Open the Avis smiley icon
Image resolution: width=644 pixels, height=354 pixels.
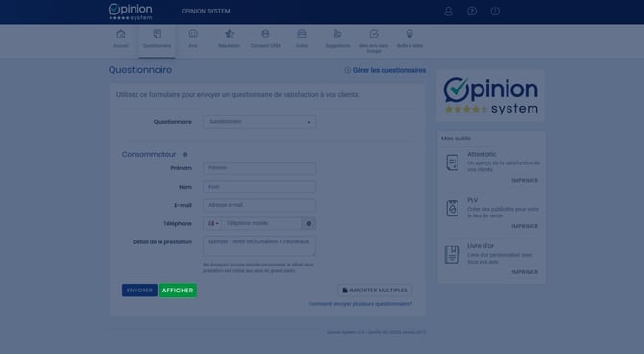click(193, 34)
